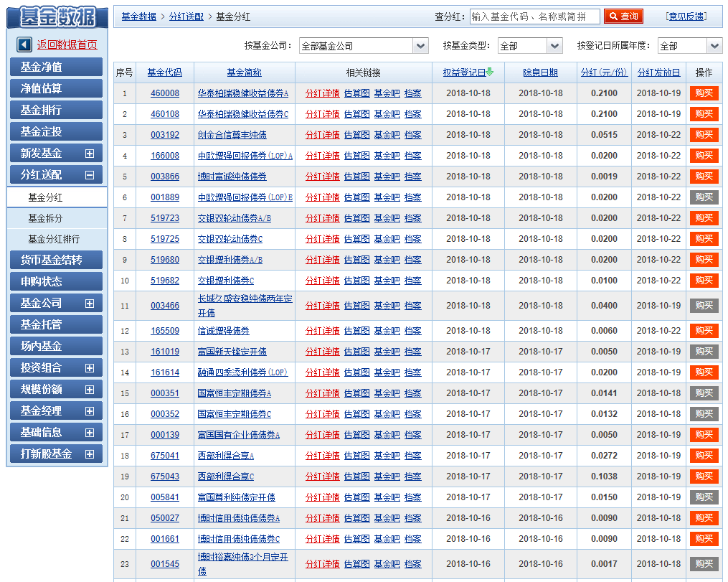Expand the 基金公司 plus icon
This screenshot has width=728, height=582.
[x=90, y=304]
